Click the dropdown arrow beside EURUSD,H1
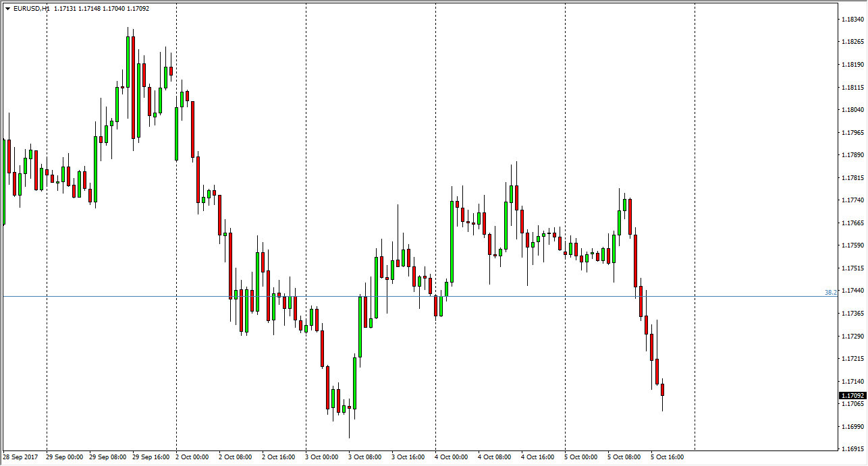This screenshot has height=466, width=868. [x=7, y=9]
